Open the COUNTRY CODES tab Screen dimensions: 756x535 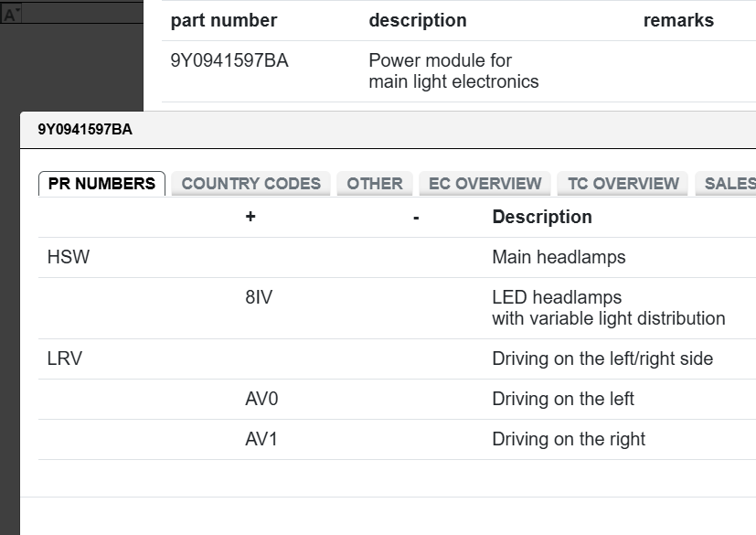coord(250,183)
